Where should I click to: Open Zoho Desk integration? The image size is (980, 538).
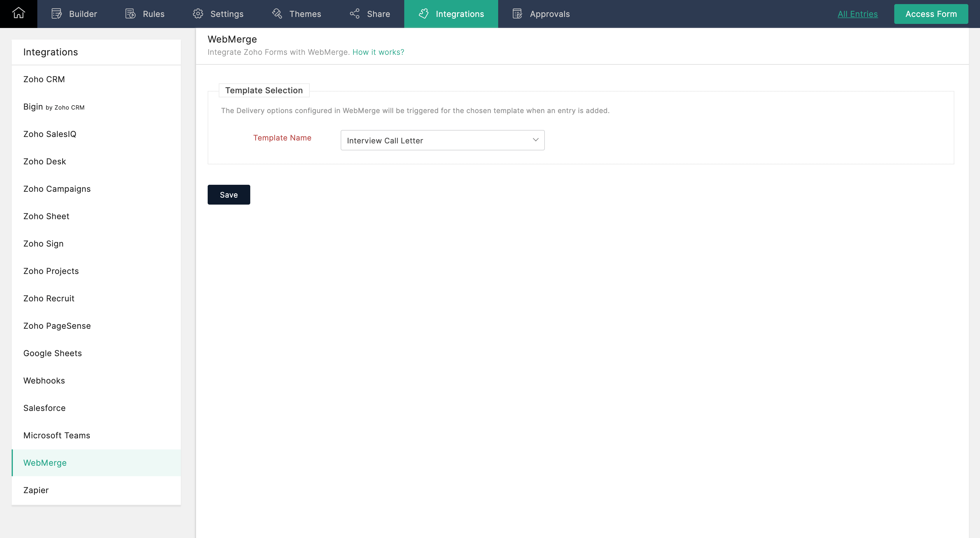pyautogui.click(x=96, y=161)
